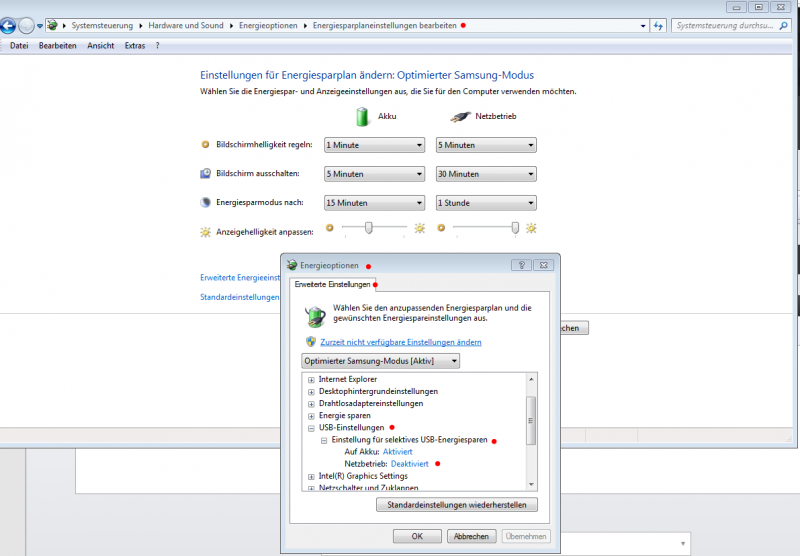Click the moon icon beside Energiesparmodus nach
The width and height of the screenshot is (800, 556).
point(205,202)
